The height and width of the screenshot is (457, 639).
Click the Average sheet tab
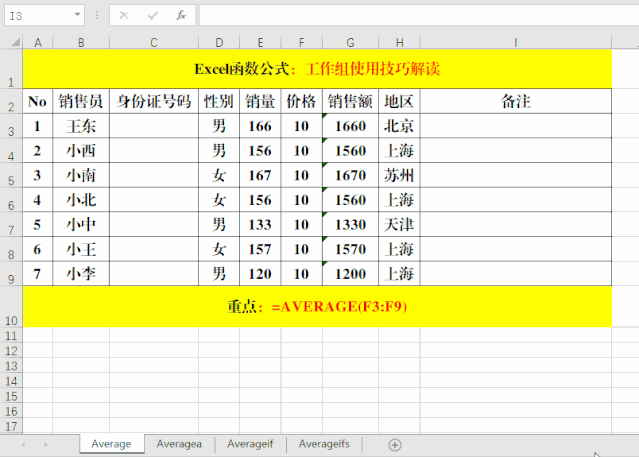point(111,444)
